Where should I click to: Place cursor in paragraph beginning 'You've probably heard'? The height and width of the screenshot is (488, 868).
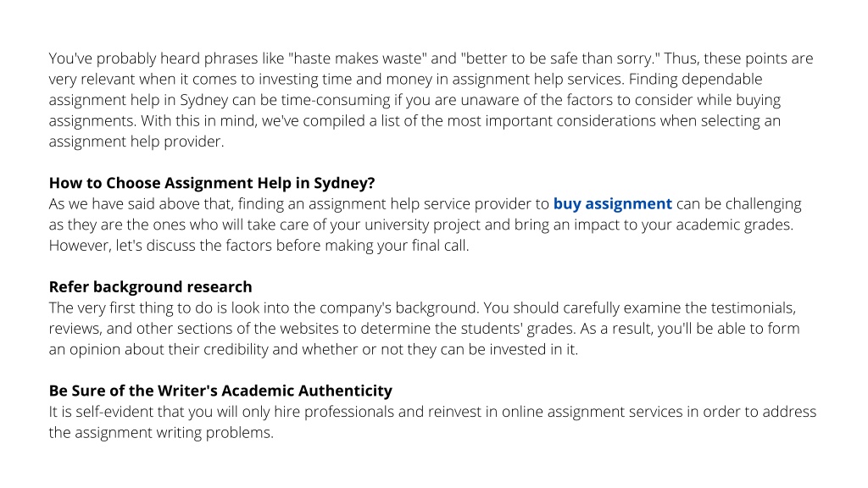pyautogui.click(x=431, y=100)
